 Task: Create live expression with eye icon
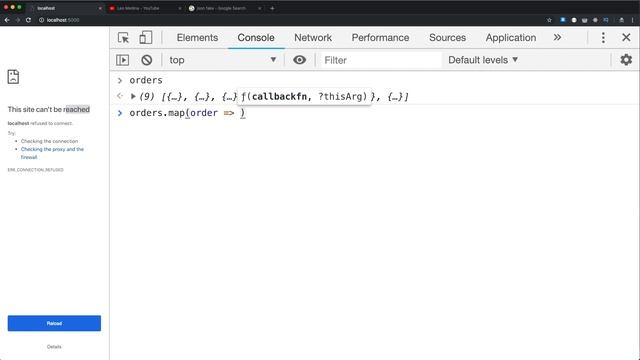coord(299,60)
